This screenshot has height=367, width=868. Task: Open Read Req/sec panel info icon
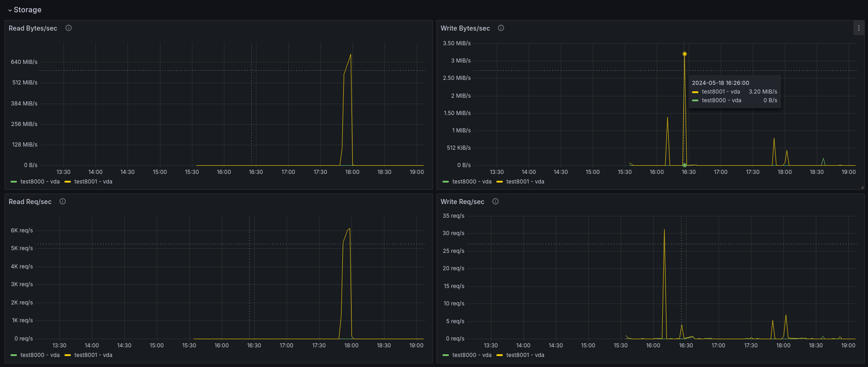63,201
